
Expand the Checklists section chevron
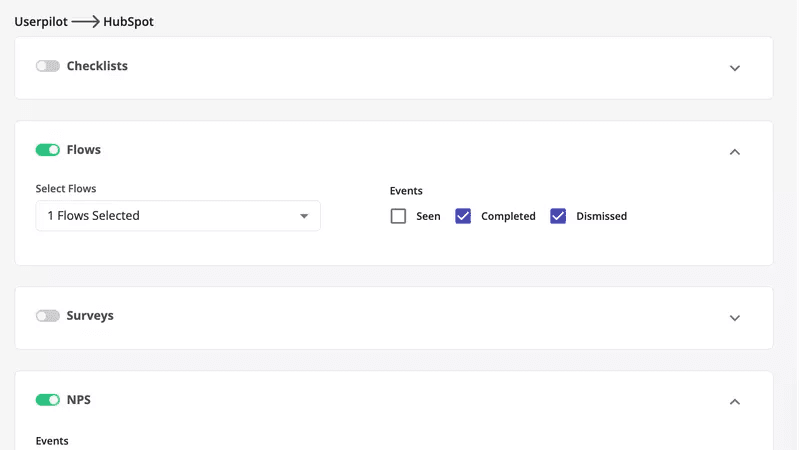tap(735, 68)
